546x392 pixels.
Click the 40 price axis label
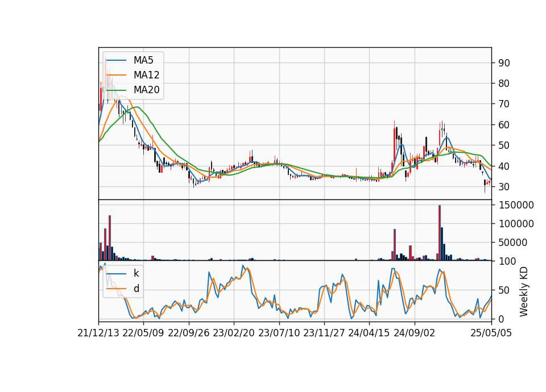pyautogui.click(x=504, y=166)
